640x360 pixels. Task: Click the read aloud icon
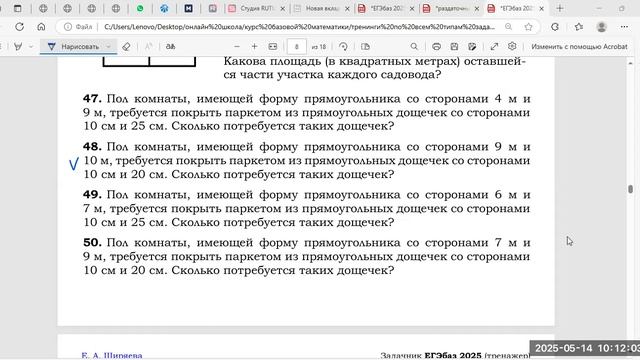click(149, 47)
